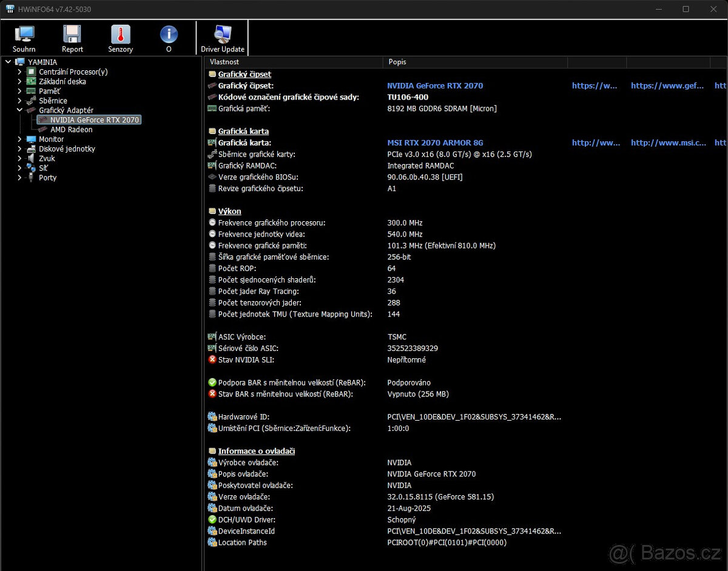The image size is (728, 571).
Task: Select BIOS version 90.06.0b.40.38 [UEFI]
Action: [x=425, y=177]
